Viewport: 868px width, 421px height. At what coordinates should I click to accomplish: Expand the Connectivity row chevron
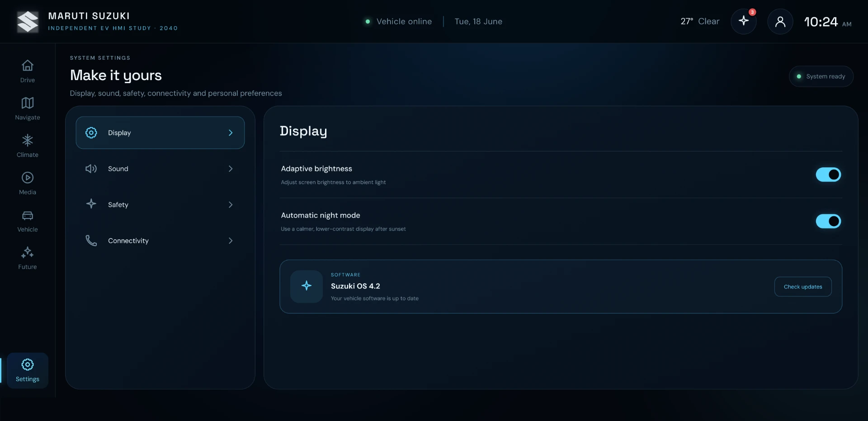pos(231,241)
